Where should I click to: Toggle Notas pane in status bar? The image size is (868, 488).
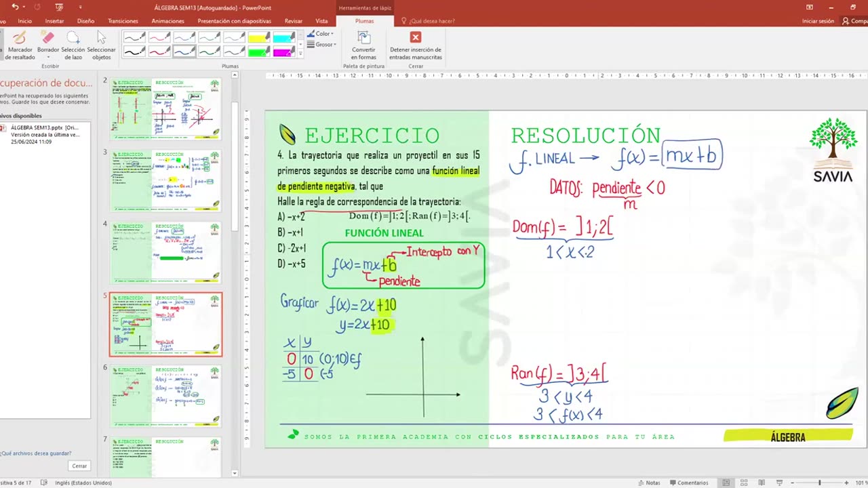[649, 483]
